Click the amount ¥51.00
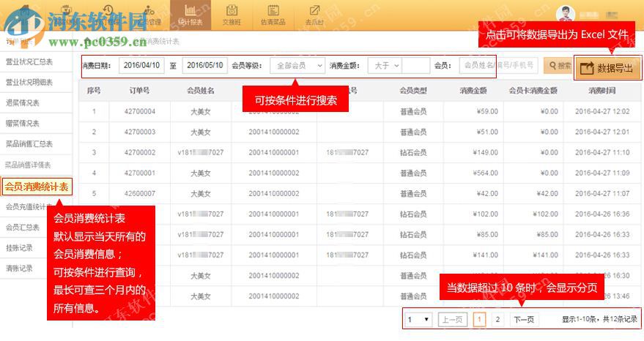The image size is (644, 341). click(487, 132)
